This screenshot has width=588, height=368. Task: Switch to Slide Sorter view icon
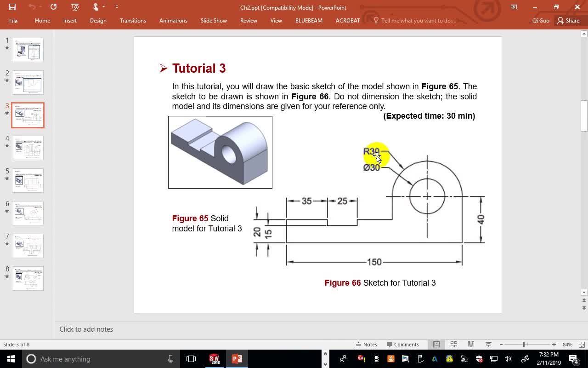454,345
